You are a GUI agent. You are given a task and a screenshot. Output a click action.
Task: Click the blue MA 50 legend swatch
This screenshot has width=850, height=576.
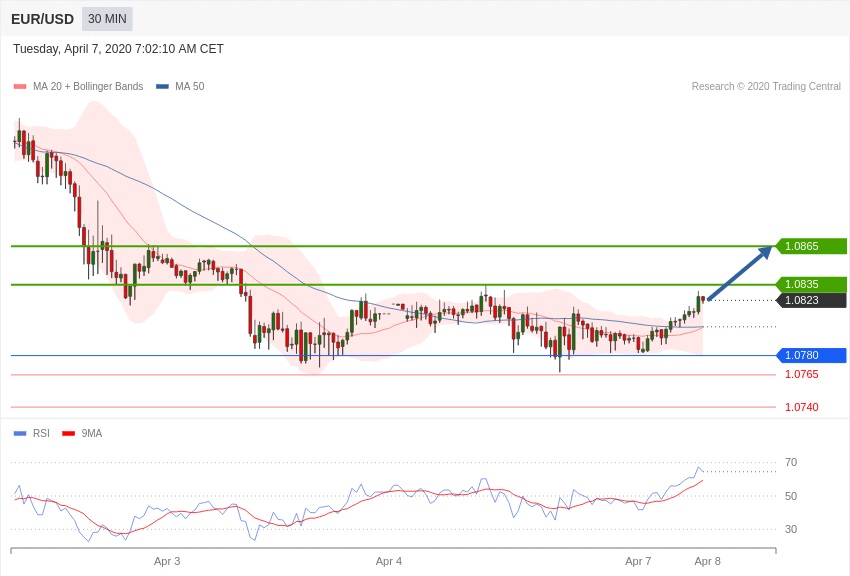162,87
